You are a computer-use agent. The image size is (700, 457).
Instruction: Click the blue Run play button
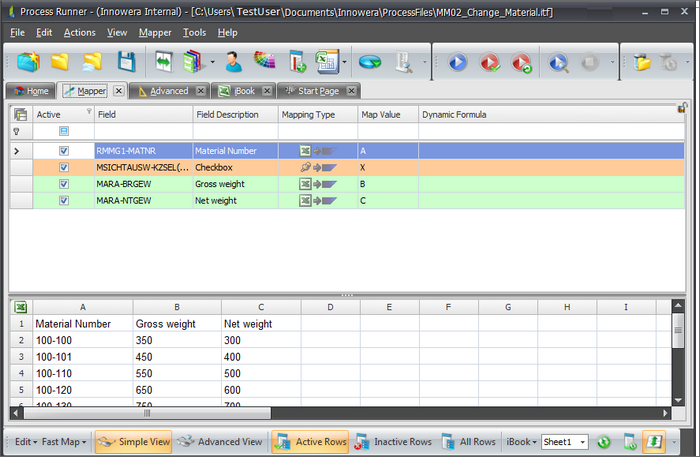457,62
